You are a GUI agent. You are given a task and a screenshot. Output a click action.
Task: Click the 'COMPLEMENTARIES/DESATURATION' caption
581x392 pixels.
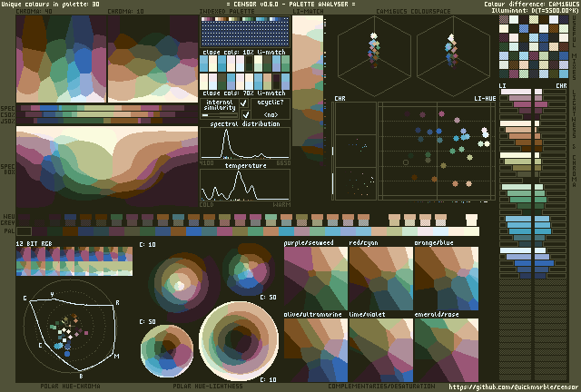381,386
